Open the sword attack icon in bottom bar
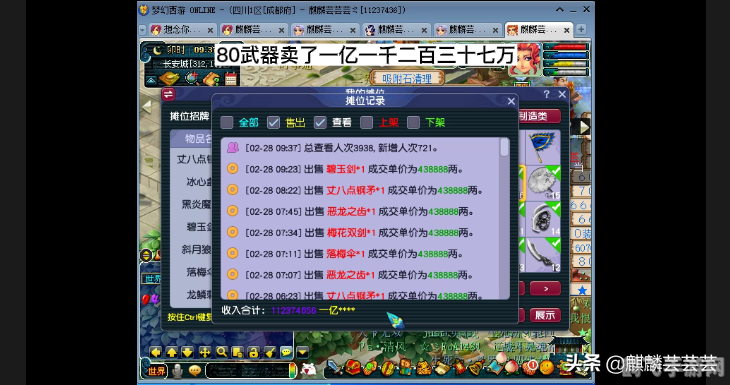 click(334, 368)
